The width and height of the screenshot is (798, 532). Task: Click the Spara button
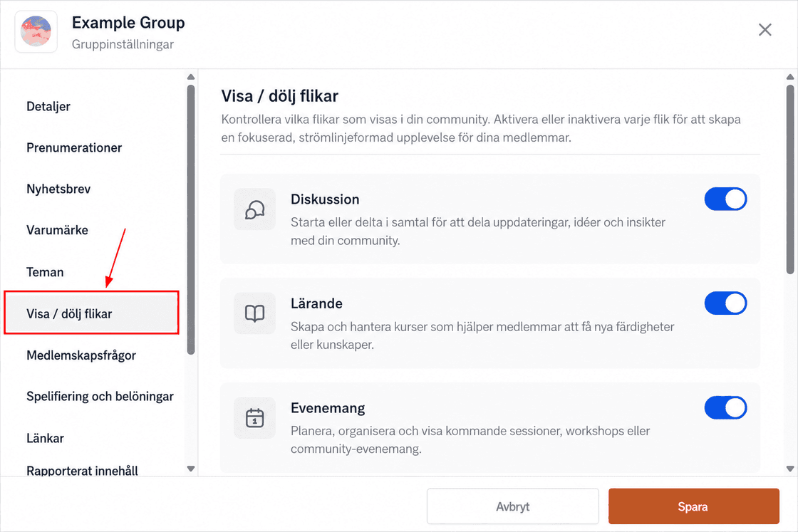pos(694,506)
